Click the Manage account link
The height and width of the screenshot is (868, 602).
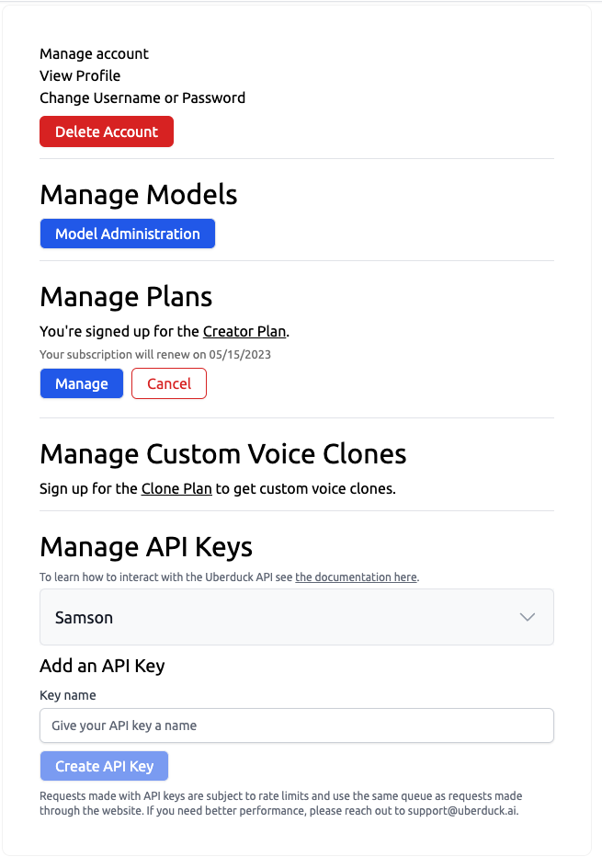[x=94, y=53]
